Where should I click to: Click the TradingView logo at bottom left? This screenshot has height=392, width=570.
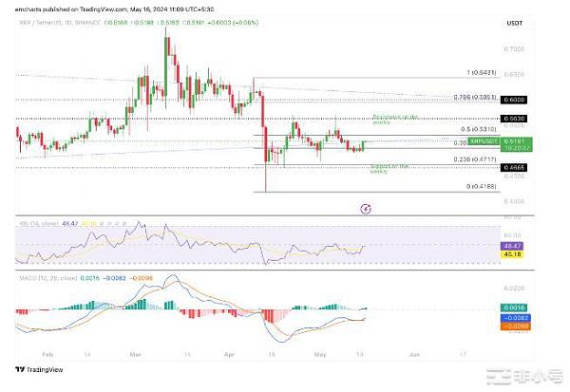(x=39, y=369)
